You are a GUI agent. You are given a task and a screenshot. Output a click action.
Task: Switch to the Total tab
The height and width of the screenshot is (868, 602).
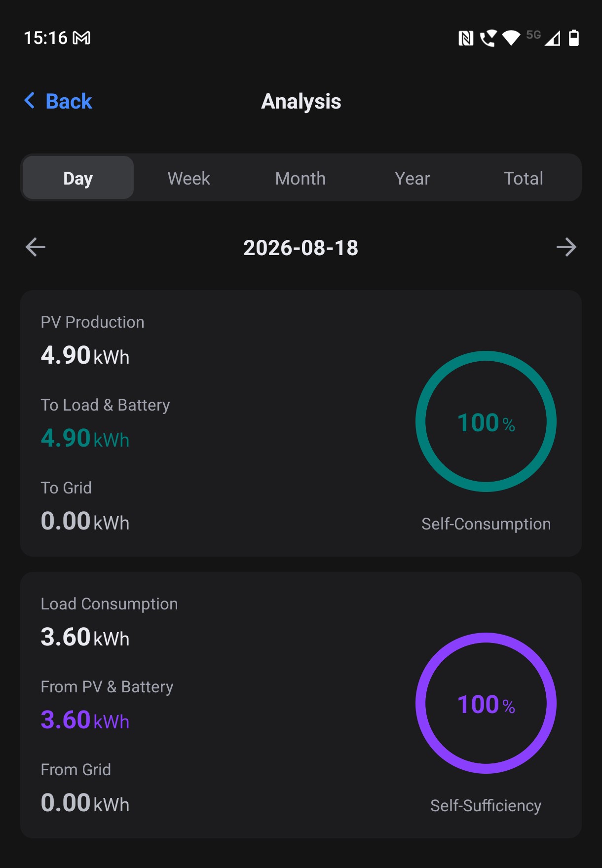524,178
